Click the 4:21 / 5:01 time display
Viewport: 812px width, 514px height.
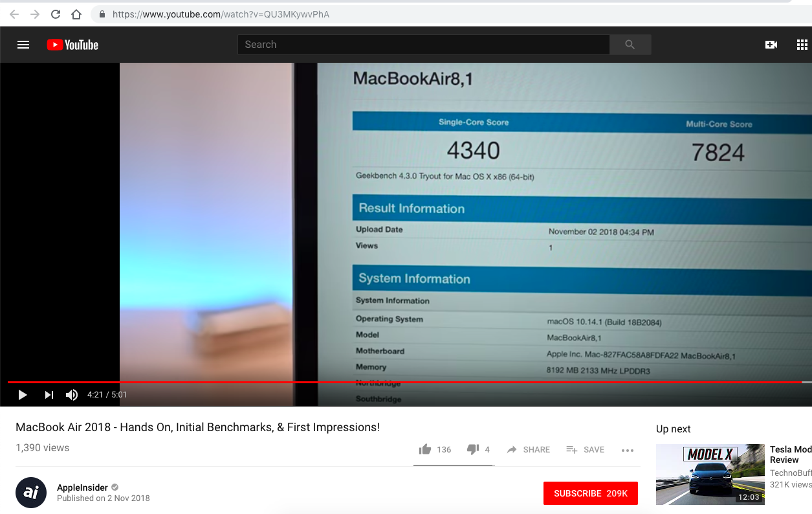pos(107,395)
